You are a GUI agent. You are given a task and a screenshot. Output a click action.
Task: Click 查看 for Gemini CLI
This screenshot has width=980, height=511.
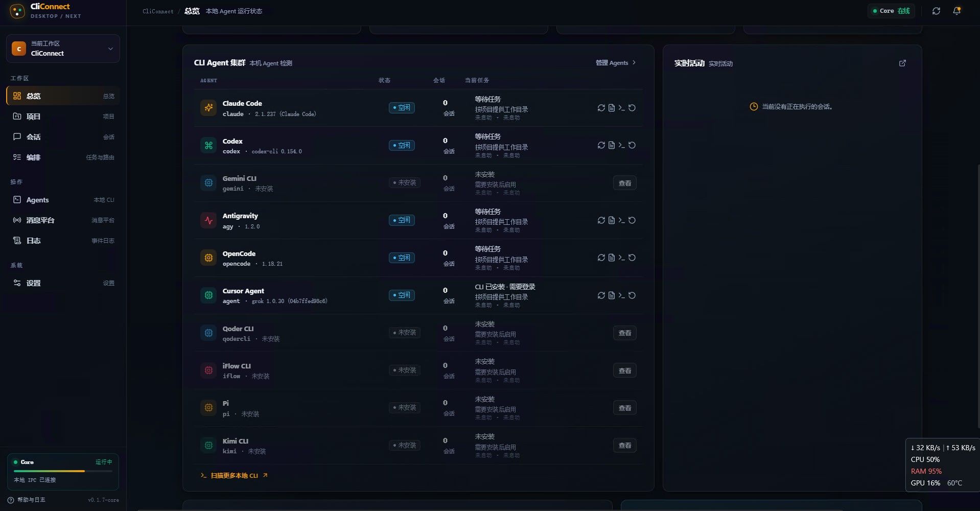pyautogui.click(x=625, y=183)
